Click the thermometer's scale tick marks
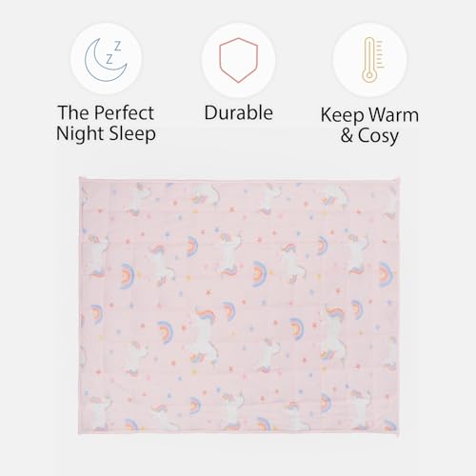This screenshot has width=476, height=476. 380,54
